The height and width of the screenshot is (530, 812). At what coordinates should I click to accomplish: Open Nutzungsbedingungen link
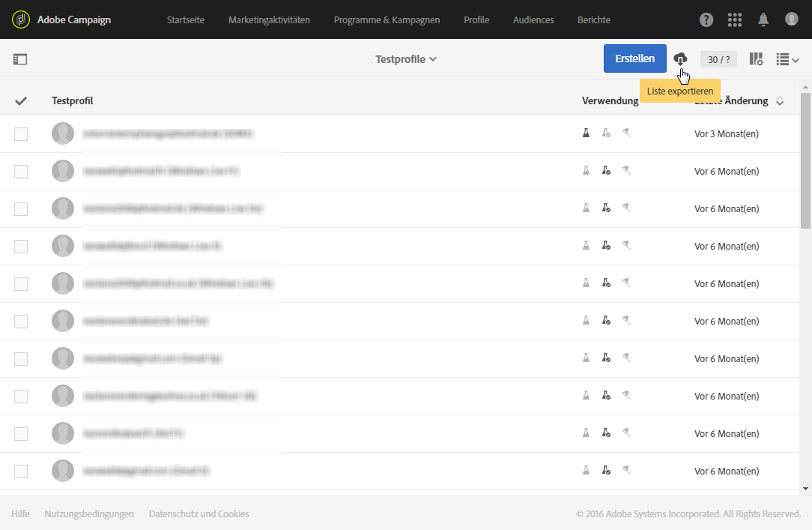(x=89, y=514)
